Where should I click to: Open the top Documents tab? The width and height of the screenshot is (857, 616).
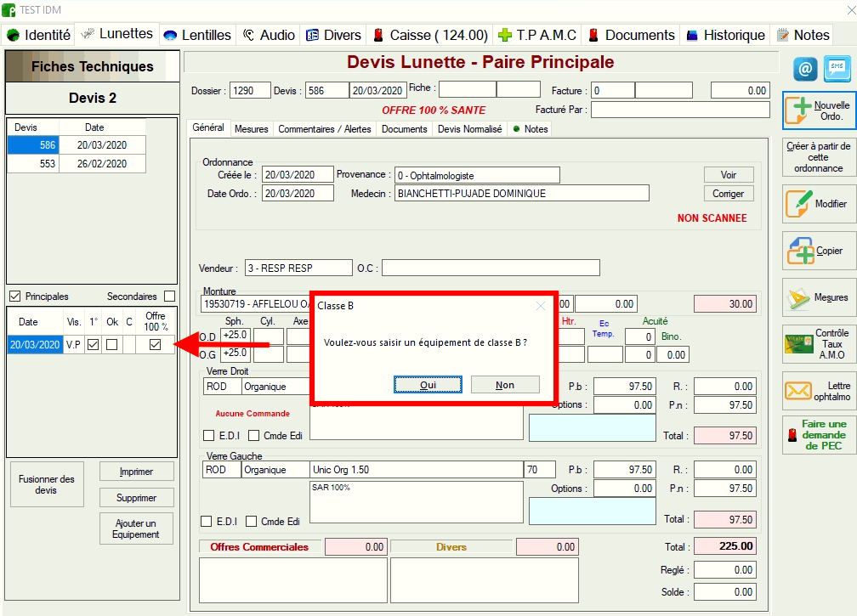(631, 35)
